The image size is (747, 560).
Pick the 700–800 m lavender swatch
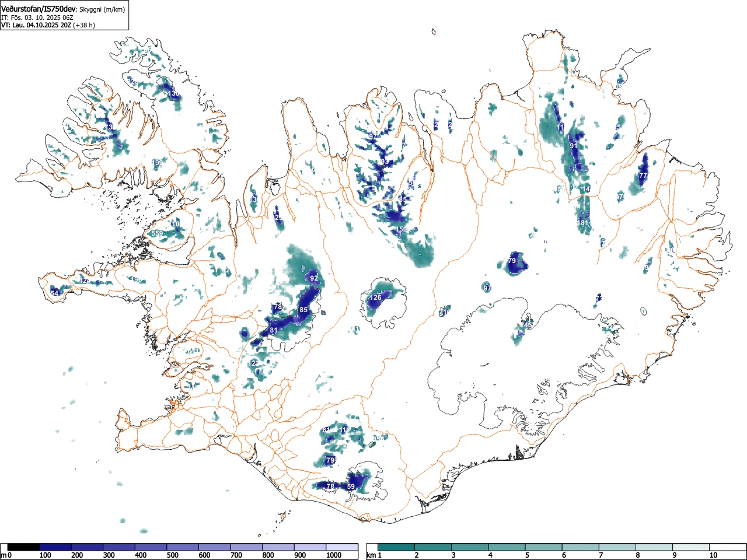pyautogui.click(x=246, y=547)
